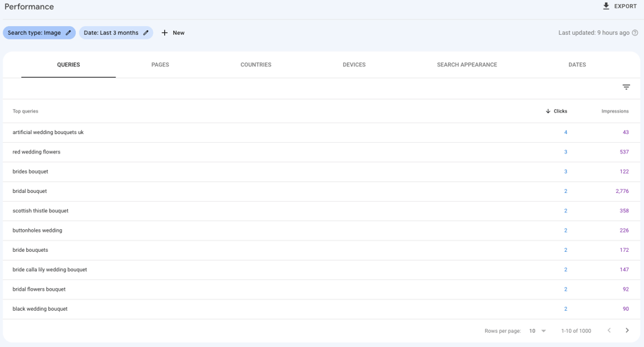Open the table filter rows icon
Viewport: 644px width, 347px height.
tap(626, 87)
